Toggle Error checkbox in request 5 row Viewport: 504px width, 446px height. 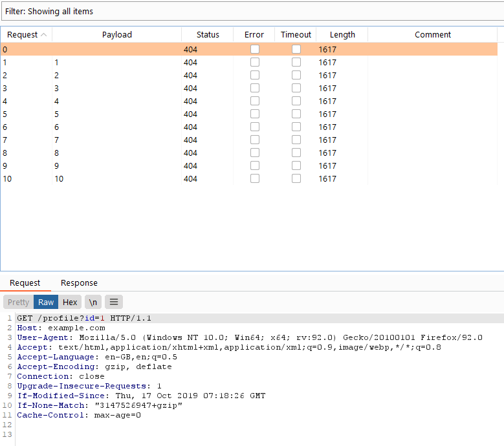(255, 114)
